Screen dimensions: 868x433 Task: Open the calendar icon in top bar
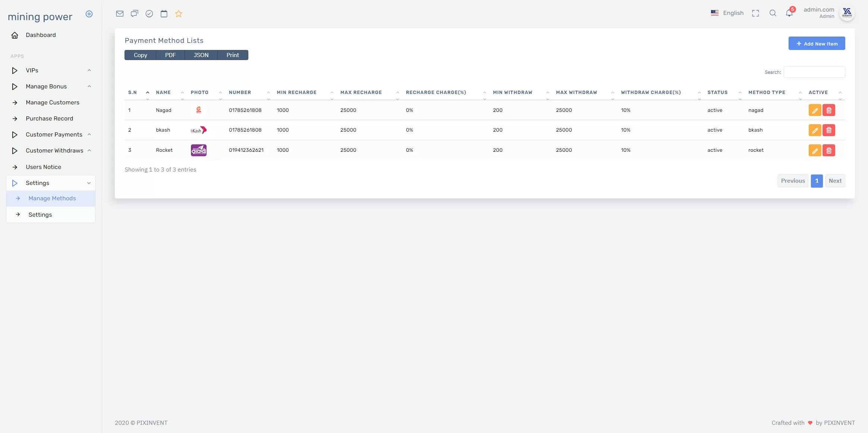click(x=164, y=14)
